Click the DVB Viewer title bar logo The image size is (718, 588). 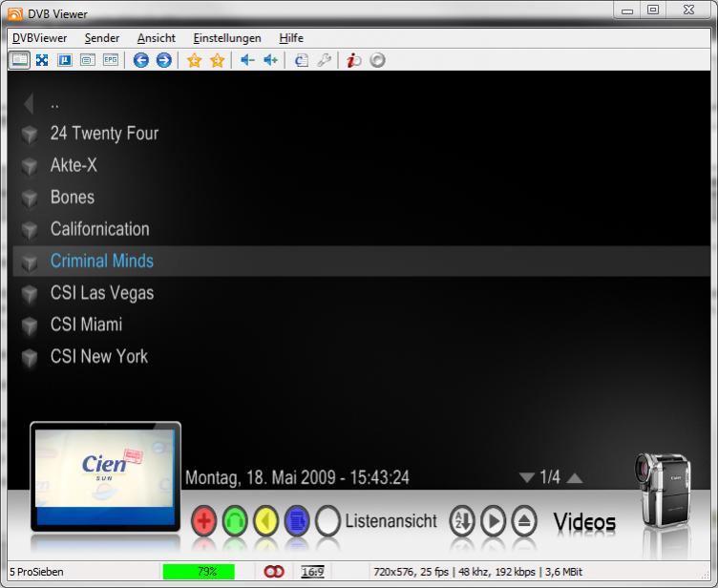(x=15, y=14)
